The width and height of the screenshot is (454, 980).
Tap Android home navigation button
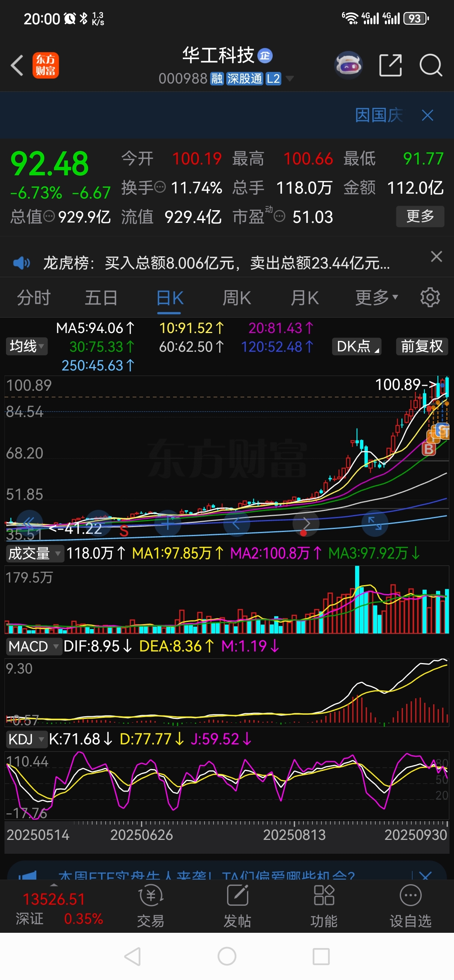click(227, 956)
